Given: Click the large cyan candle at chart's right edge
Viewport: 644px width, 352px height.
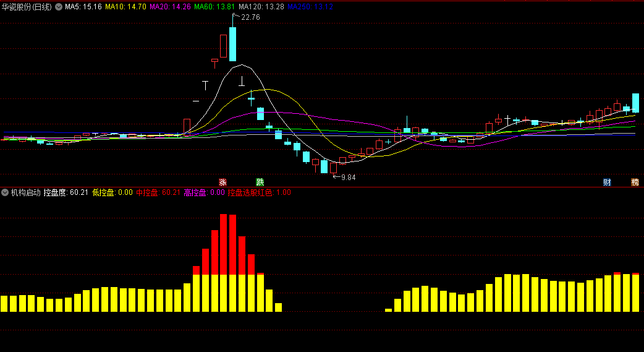Looking at the screenshot, I should tap(635, 103).
